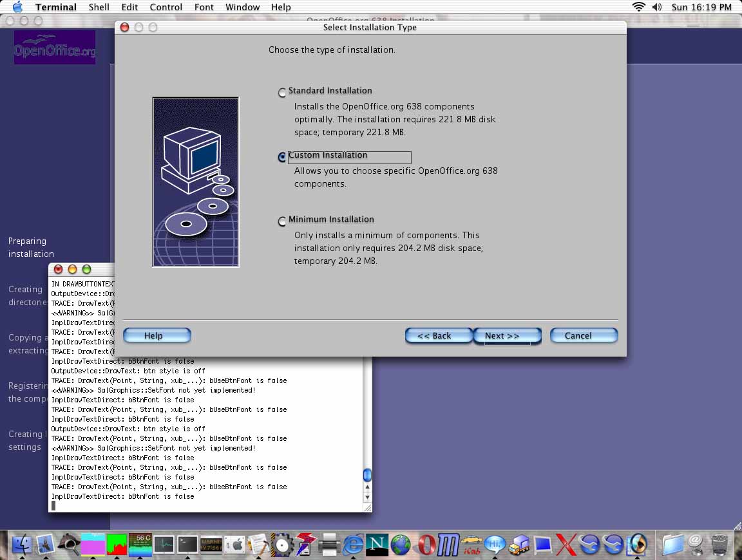Viewport: 742px width, 560px height.
Task: Open the Shell menu
Action: 99,7
